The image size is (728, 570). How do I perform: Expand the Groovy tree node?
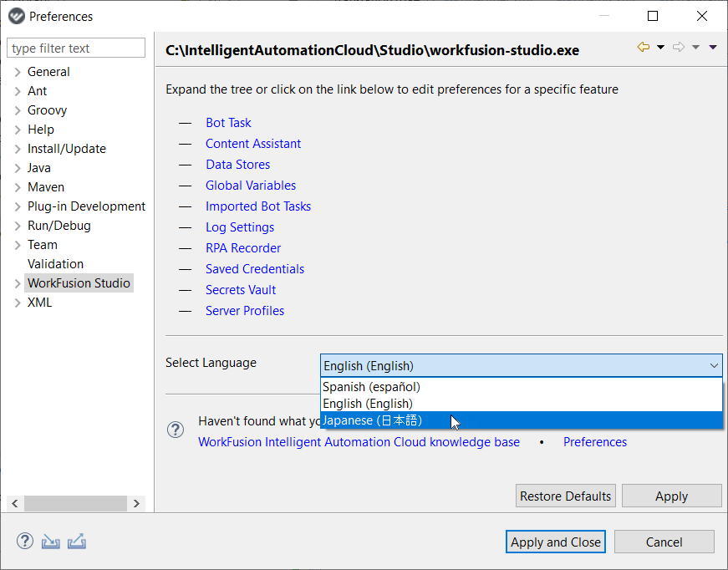click(x=18, y=110)
